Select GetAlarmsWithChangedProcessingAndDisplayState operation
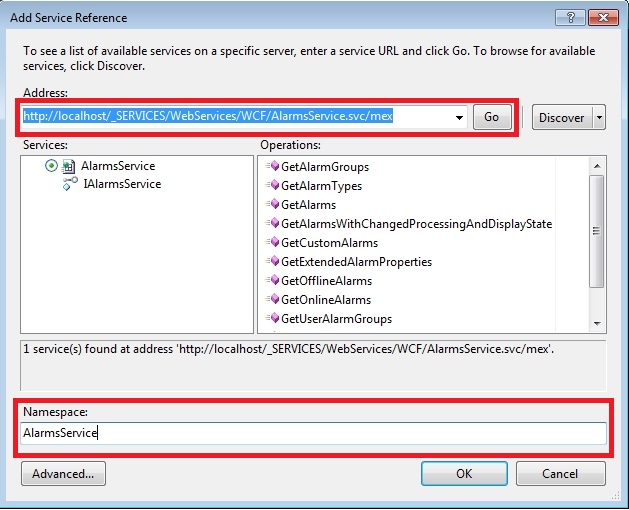This screenshot has height=510, width=629. [x=416, y=224]
